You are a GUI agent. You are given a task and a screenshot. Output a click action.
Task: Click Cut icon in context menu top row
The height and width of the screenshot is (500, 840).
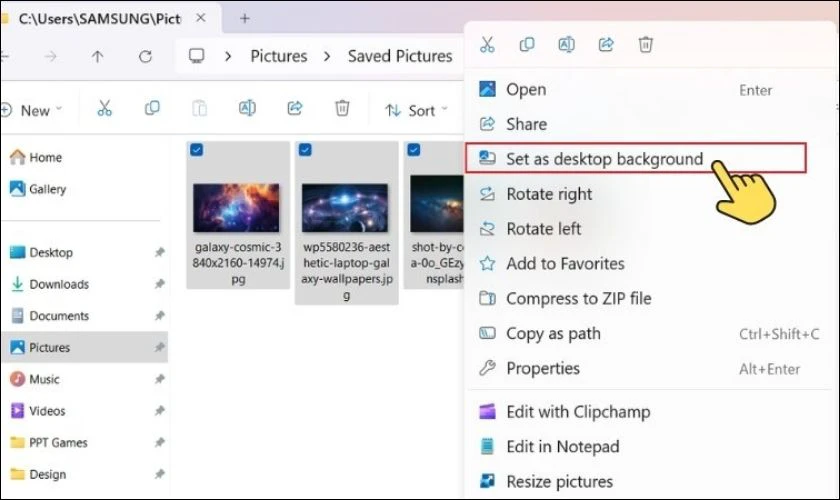tap(487, 44)
